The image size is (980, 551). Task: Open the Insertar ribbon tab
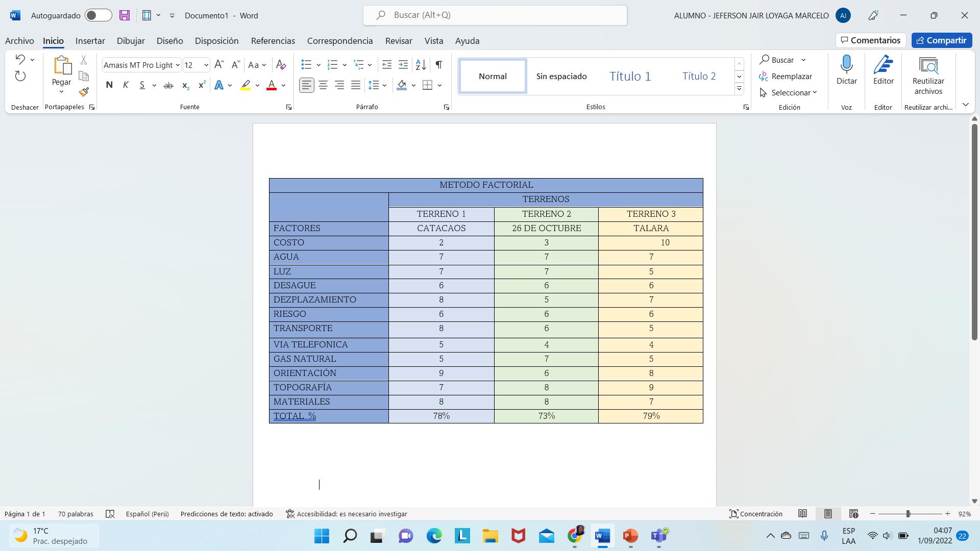coord(90,41)
